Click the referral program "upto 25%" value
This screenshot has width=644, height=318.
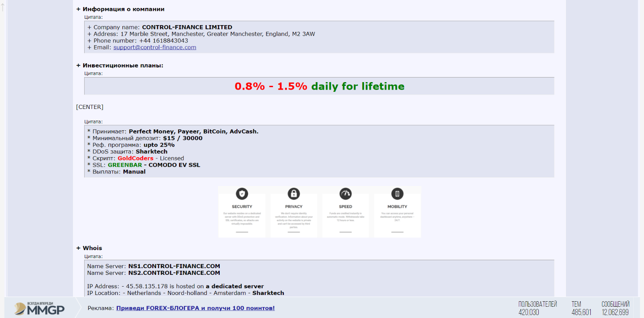pos(159,145)
